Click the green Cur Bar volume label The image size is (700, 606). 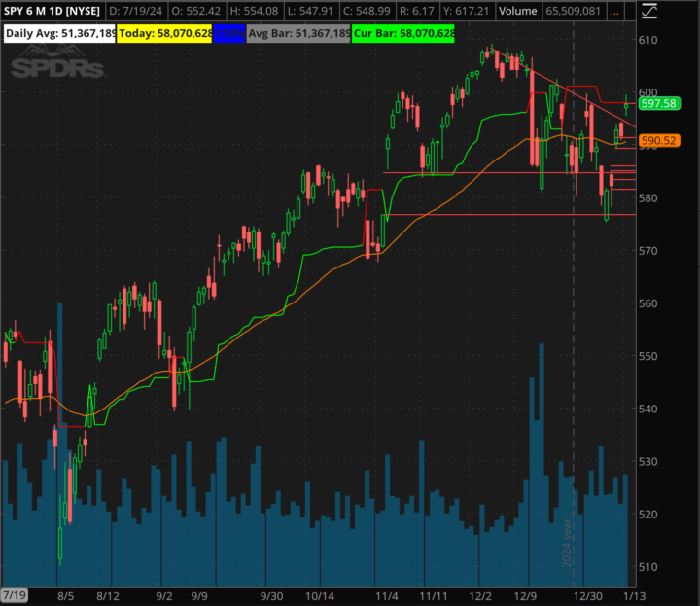403,33
